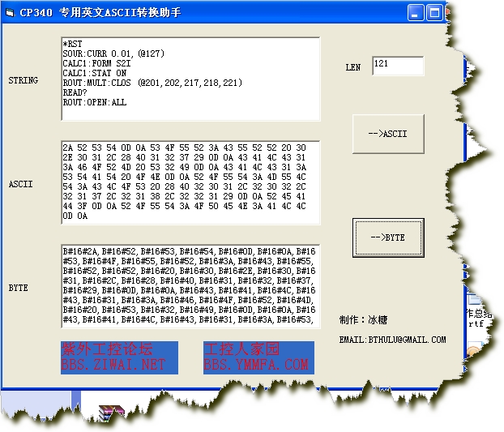Click the ASCII label on the left
This screenshot has height=432, width=504.
pyautogui.click(x=20, y=184)
